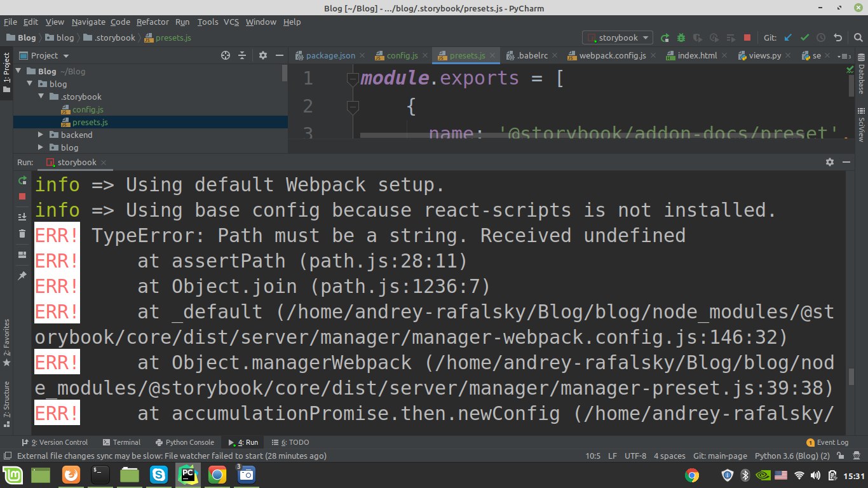The width and height of the screenshot is (868, 488).
Task: Toggle the Favorites side tool window
Action: click(6, 343)
